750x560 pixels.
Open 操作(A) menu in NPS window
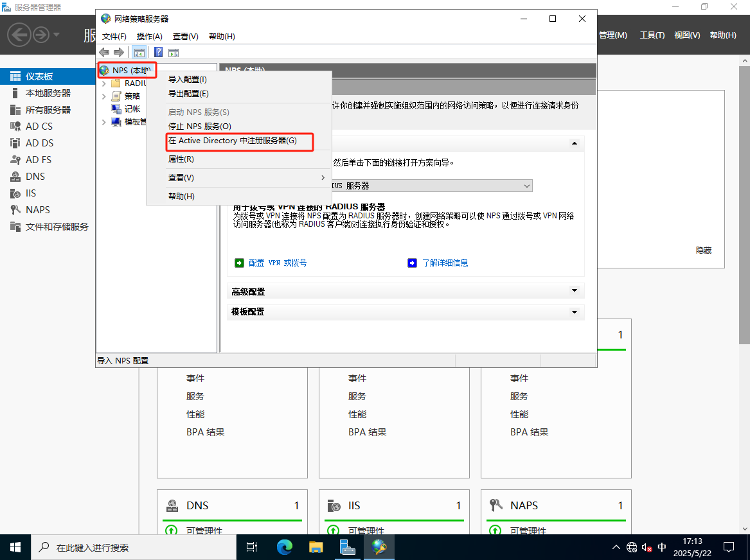pos(150,37)
